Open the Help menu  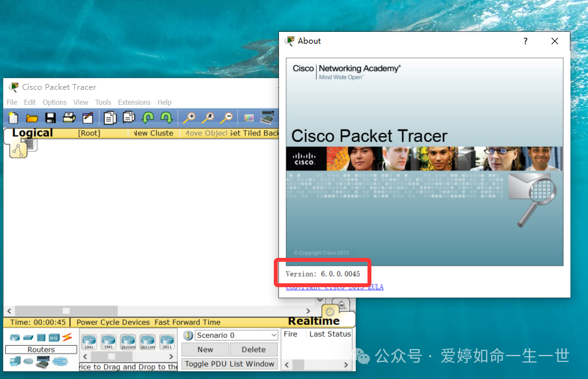pos(165,102)
